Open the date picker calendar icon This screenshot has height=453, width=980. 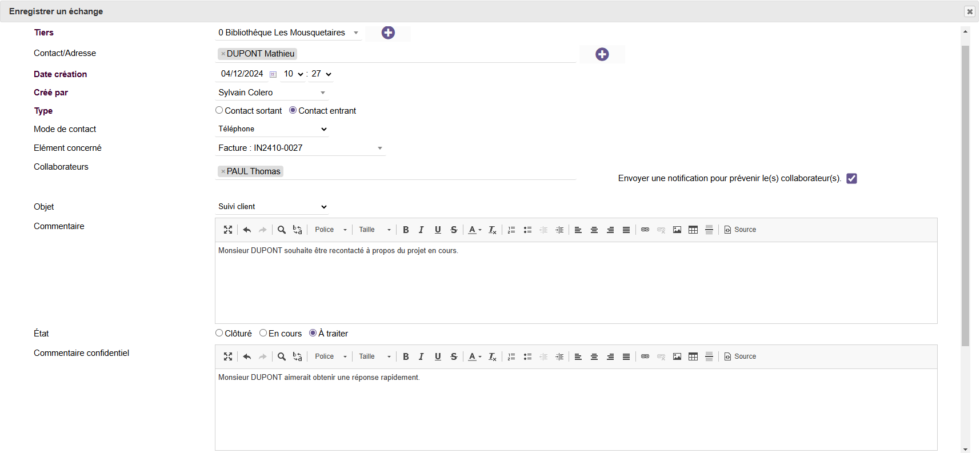click(273, 74)
